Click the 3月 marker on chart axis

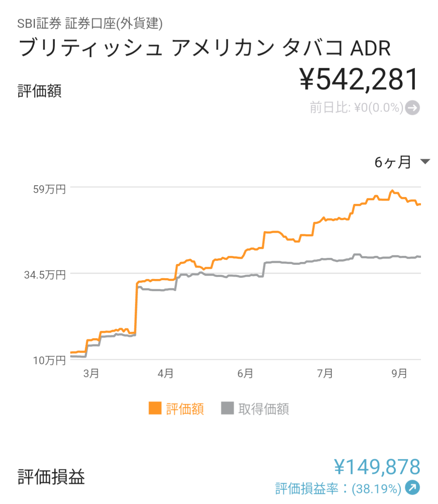pyautogui.click(x=91, y=373)
